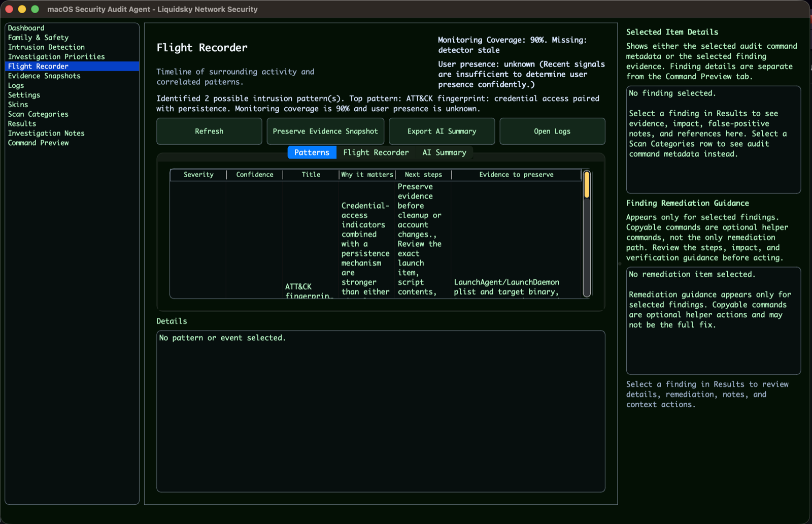Open Evidence Snapshots page

click(72, 76)
